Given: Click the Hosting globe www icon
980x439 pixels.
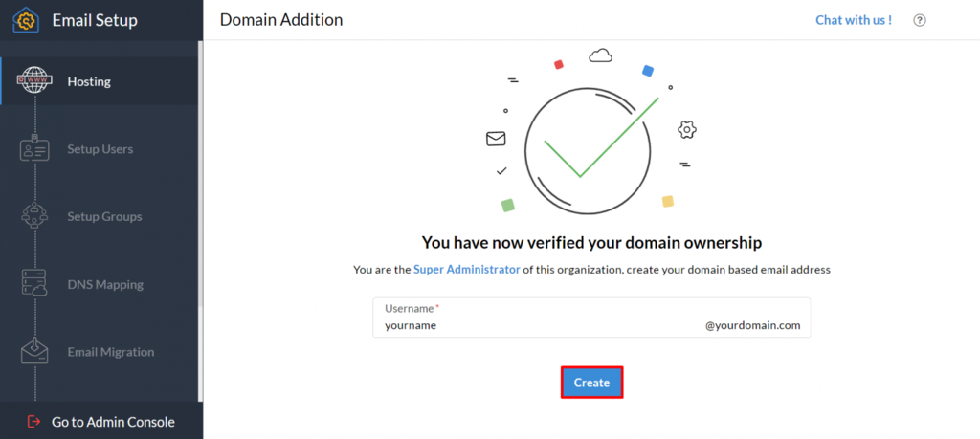Looking at the screenshot, I should [35, 81].
